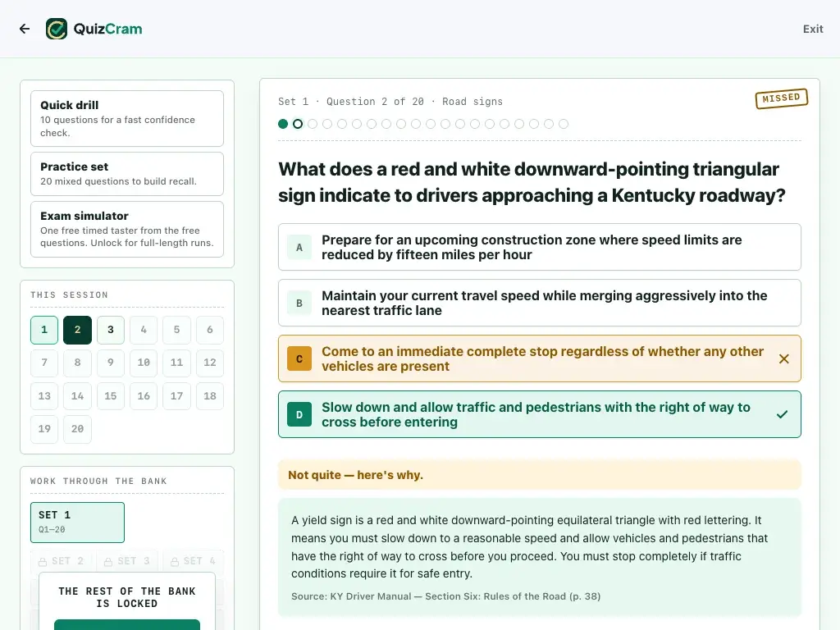The width and height of the screenshot is (840, 630).
Task: Click the checkmark icon on answer D
Action: point(782,414)
